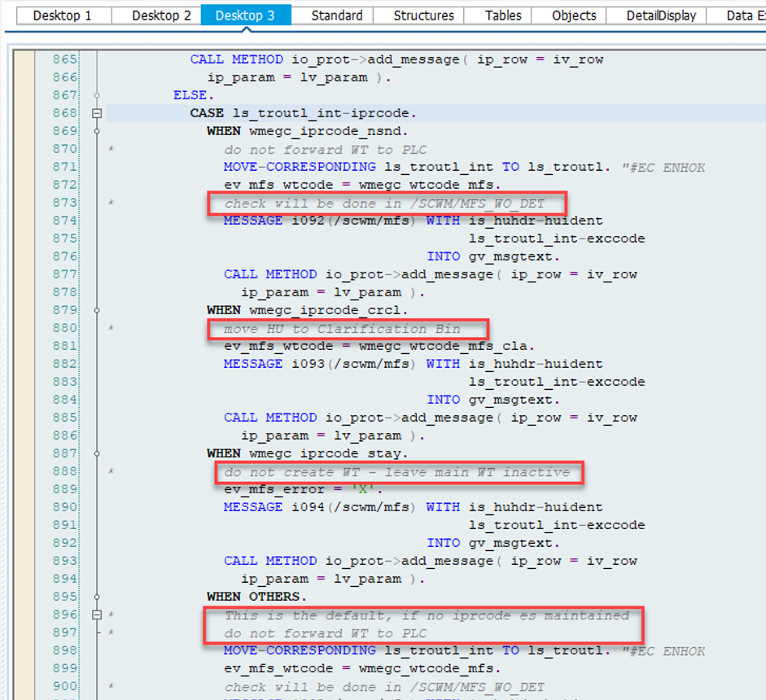Viewport: 766px width, 700px height.
Task: Click WHEN wmegc_iprcode_nsnd line
Action: click(307, 131)
